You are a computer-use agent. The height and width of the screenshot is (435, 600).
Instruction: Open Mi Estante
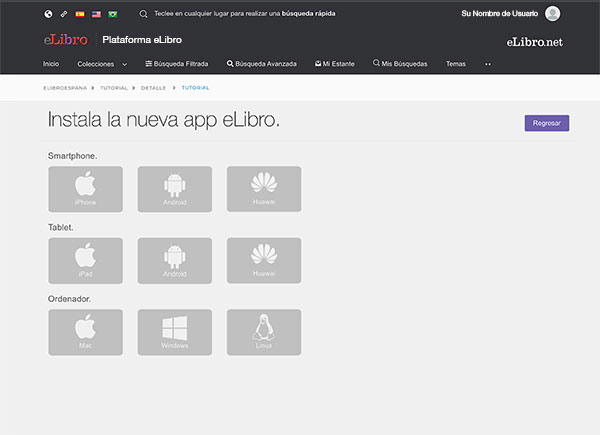[335, 64]
